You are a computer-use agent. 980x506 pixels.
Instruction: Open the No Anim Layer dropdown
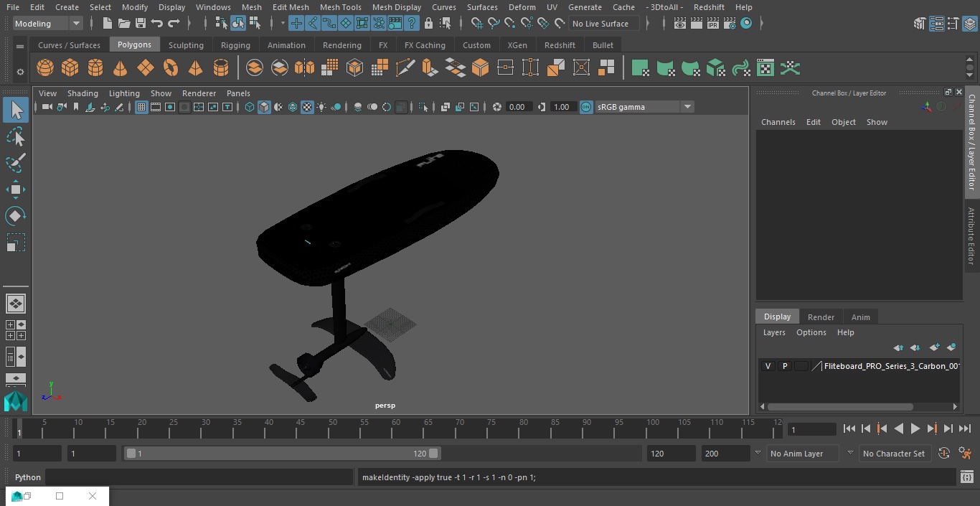click(801, 454)
